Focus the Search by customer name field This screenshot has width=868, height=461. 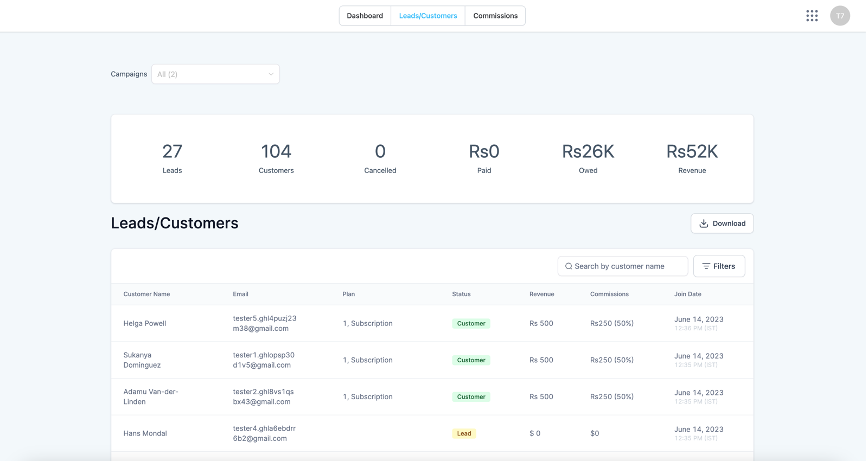coord(623,266)
